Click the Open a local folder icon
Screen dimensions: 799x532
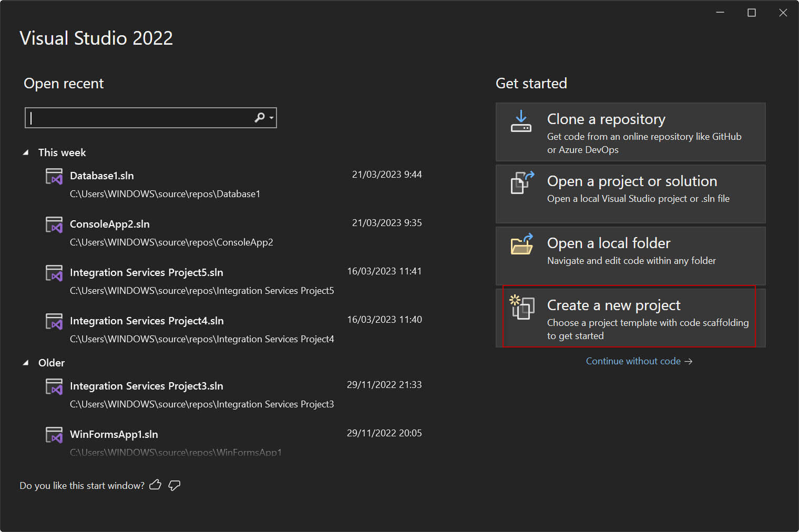521,245
